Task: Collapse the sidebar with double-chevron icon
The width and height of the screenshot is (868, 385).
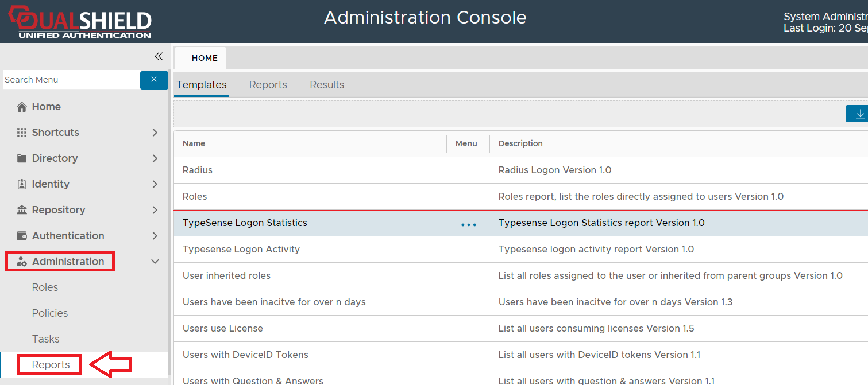Action: (x=159, y=56)
